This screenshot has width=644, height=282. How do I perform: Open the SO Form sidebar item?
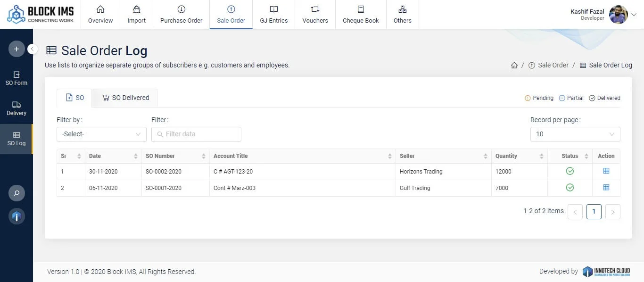tap(17, 78)
